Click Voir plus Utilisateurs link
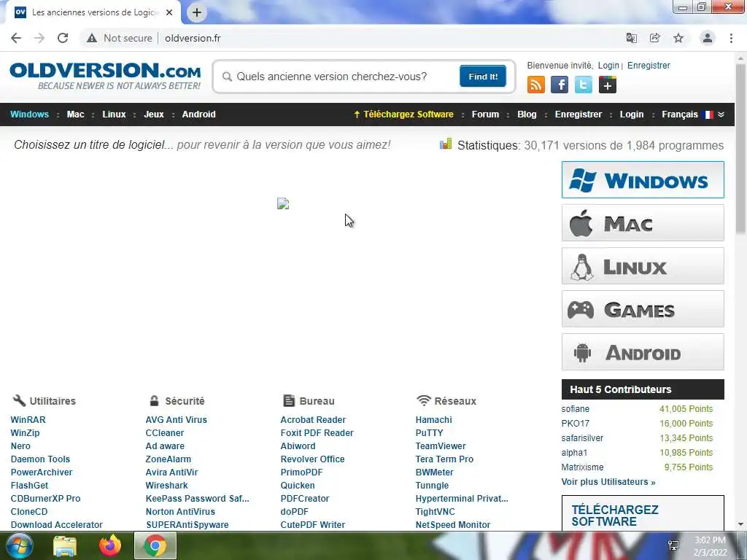The width and height of the screenshot is (747, 560). [608, 482]
